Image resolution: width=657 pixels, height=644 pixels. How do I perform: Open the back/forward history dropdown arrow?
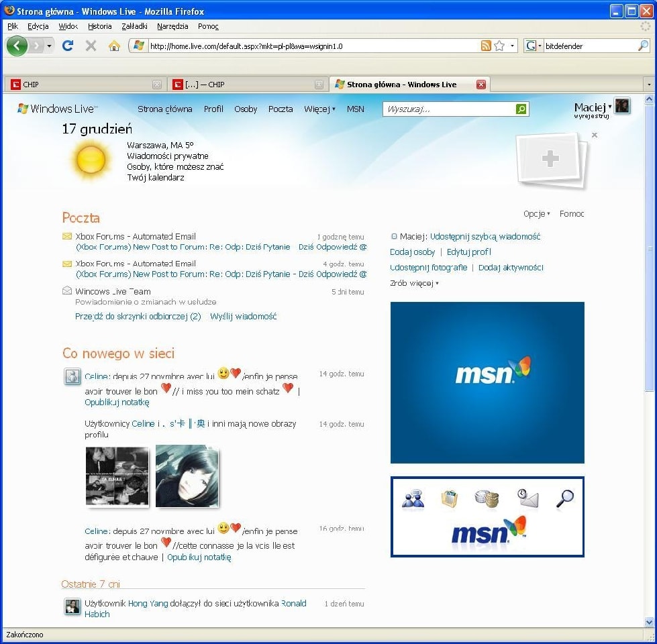pos(50,46)
